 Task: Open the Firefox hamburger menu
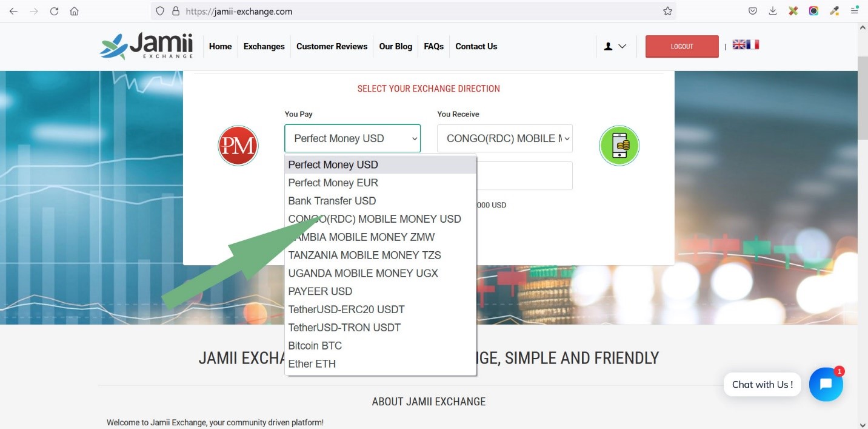pyautogui.click(x=855, y=11)
